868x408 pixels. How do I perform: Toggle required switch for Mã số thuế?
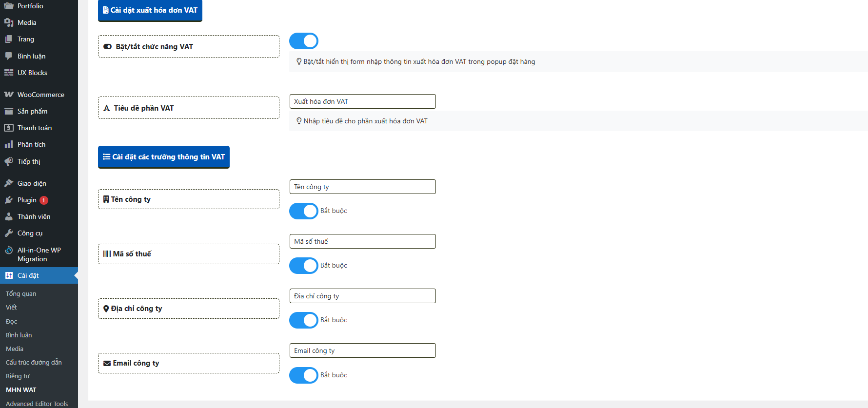pyautogui.click(x=303, y=266)
